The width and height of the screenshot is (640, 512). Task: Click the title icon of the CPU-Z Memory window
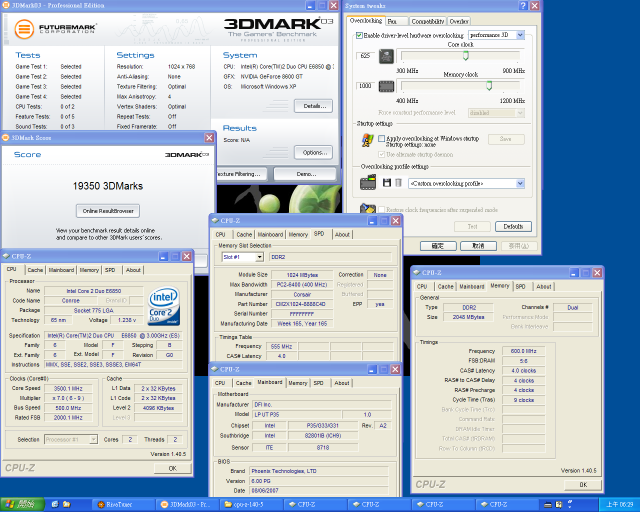click(x=416, y=272)
